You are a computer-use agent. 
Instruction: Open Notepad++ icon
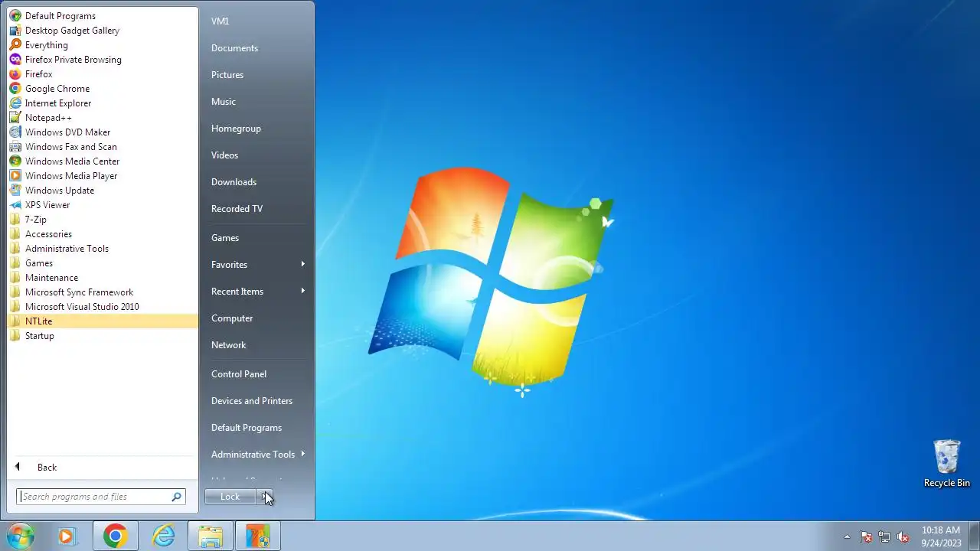[x=15, y=118]
